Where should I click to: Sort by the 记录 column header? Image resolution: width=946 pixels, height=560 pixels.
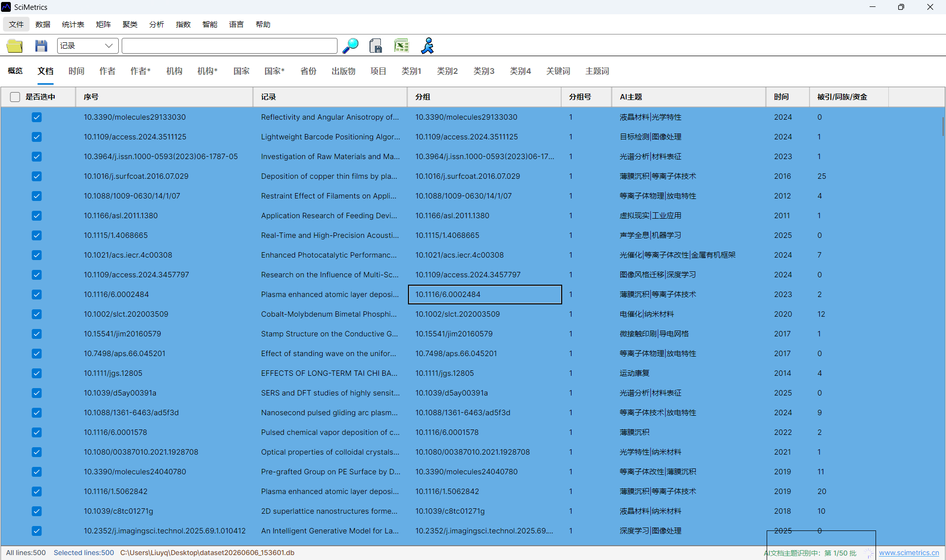click(x=330, y=97)
